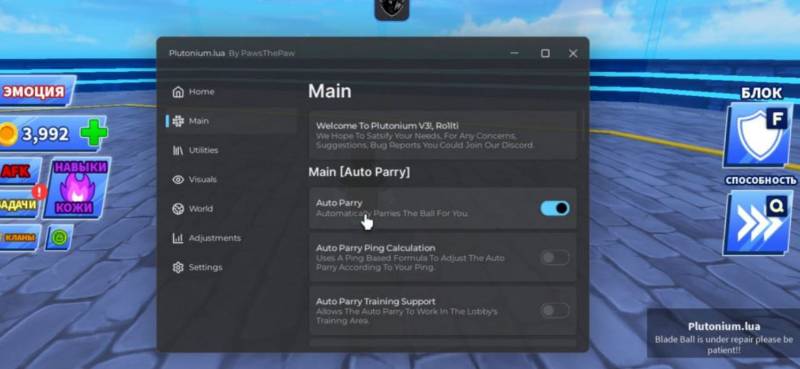Click the Main page heading
Image resolution: width=800 pixels, height=369 pixels.
[x=330, y=91]
